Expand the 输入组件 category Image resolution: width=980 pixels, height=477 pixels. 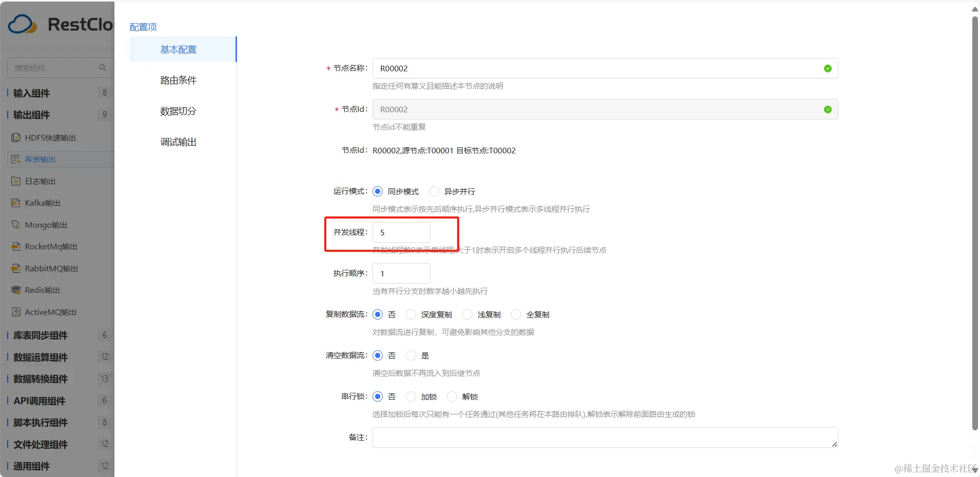coord(31,93)
